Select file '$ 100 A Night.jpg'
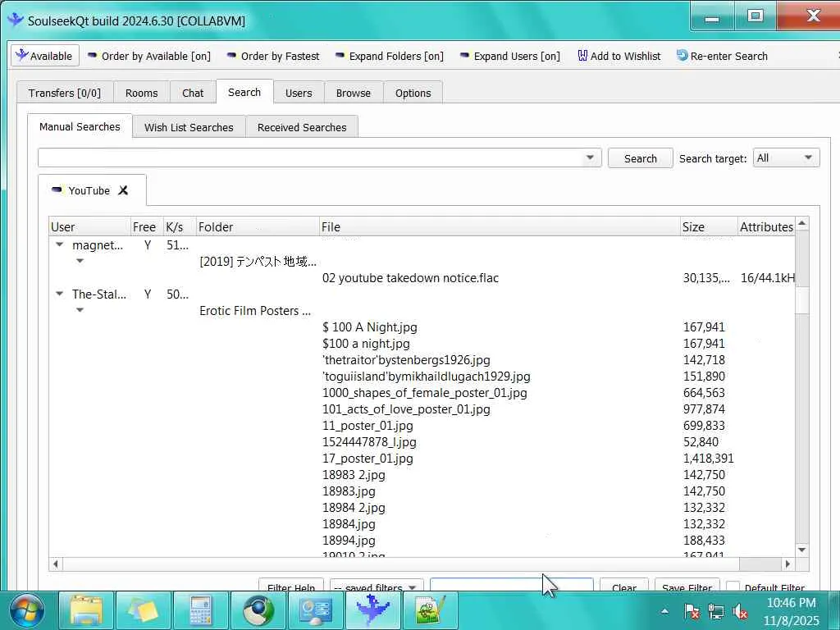 coord(370,327)
